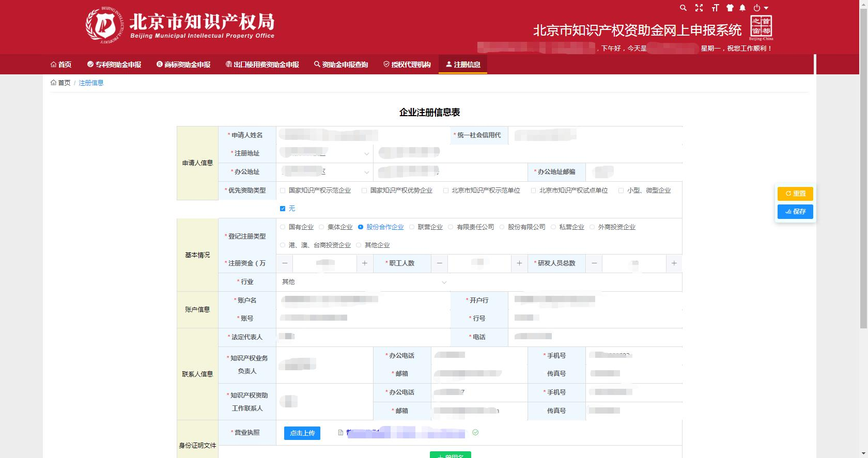This screenshot has width=868, height=458.
Task: Increase 注册资金 with plus button
Action: 365,263
